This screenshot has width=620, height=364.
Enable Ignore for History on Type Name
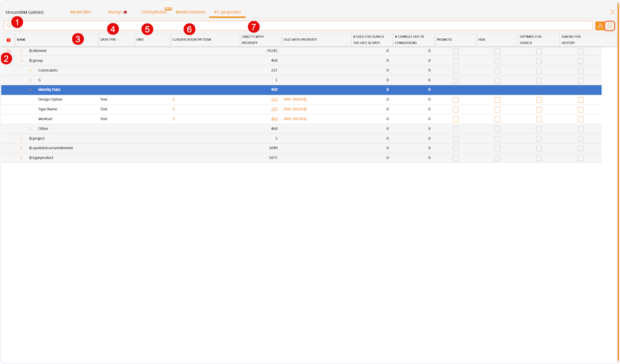(x=581, y=109)
